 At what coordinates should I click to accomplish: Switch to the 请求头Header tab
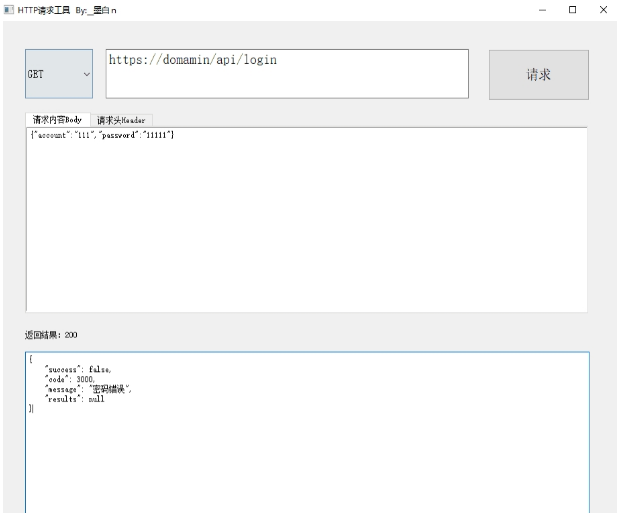click(121, 120)
